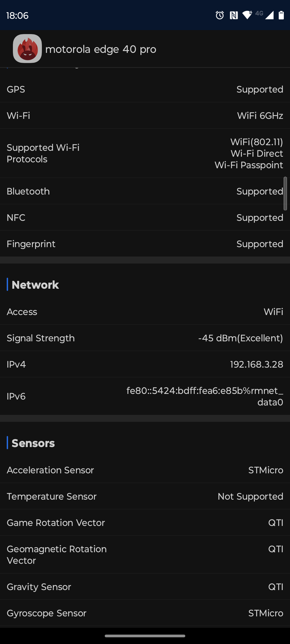Tap the IPv4 address 192.168.3.28
Viewport: 290px width, 644px height.
point(256,364)
